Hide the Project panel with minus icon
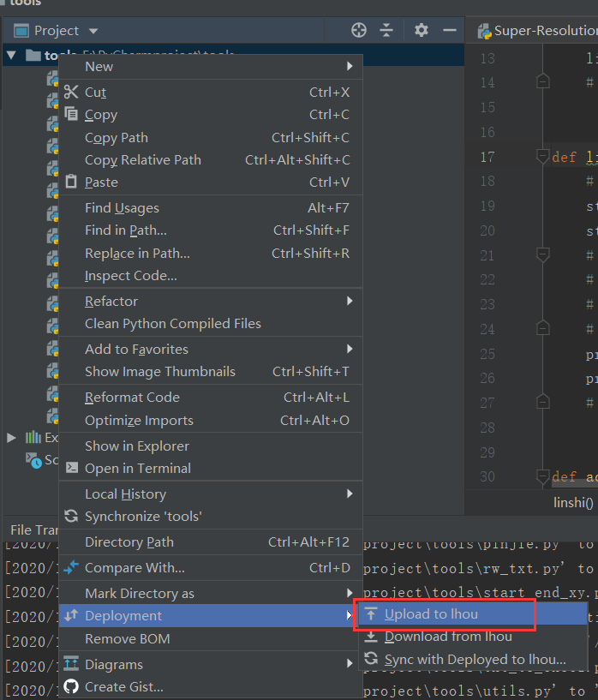 pyautogui.click(x=450, y=30)
